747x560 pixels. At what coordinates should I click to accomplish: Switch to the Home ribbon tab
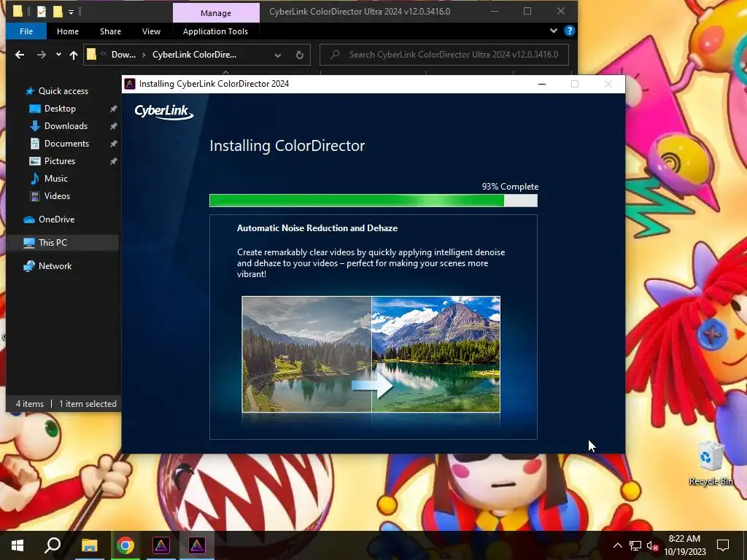click(x=68, y=31)
